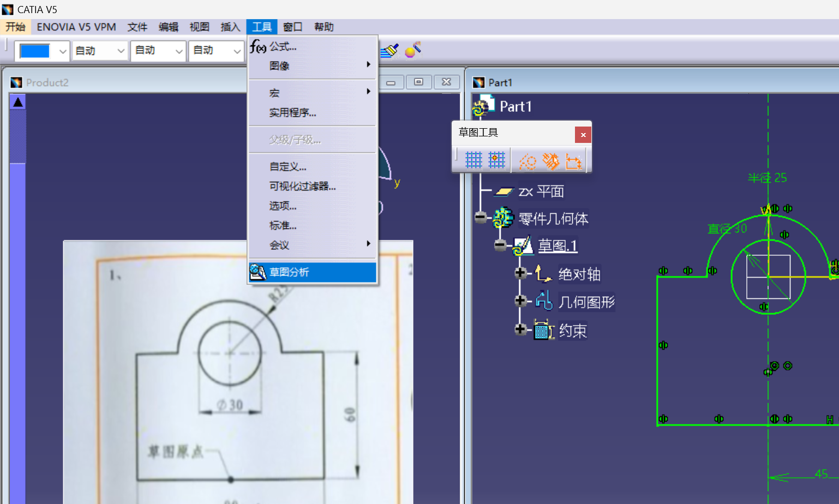This screenshot has height=504, width=839.
Task: Select 草图分析 in the Tools menu
Action: pos(313,272)
